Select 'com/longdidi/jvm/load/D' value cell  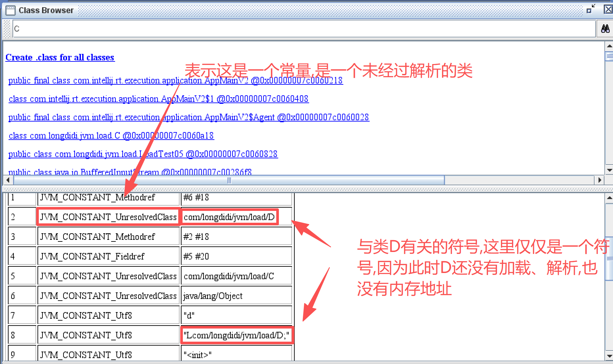pos(236,217)
